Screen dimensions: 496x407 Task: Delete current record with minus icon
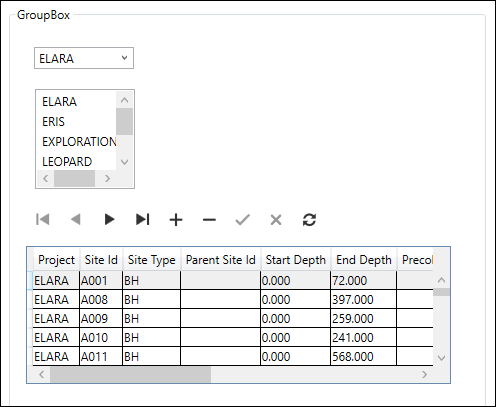coord(209,220)
